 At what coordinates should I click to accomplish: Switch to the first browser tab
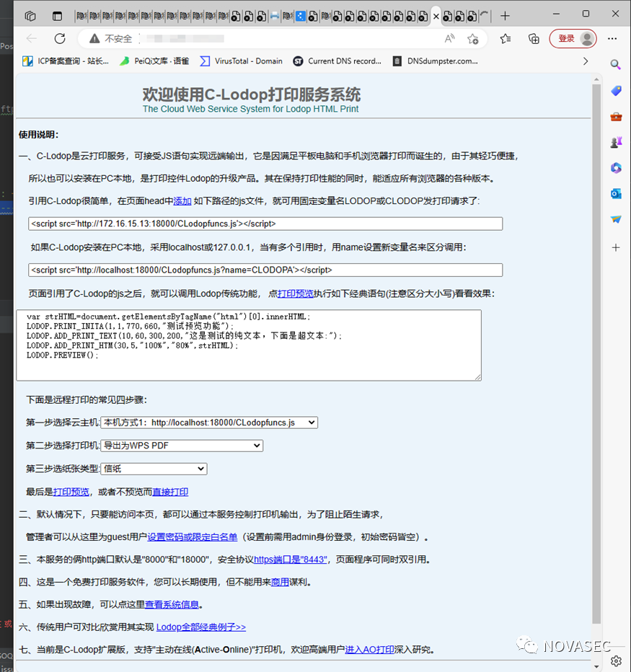click(x=81, y=17)
